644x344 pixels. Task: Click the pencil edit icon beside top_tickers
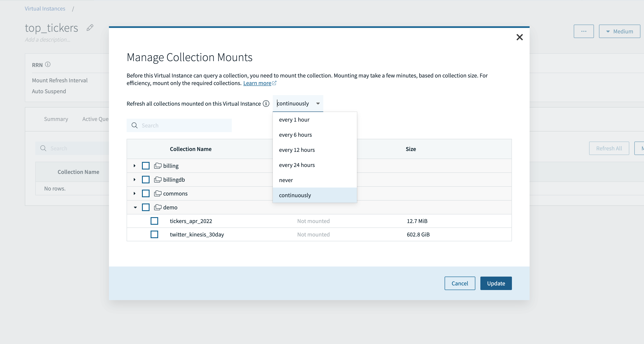point(90,28)
